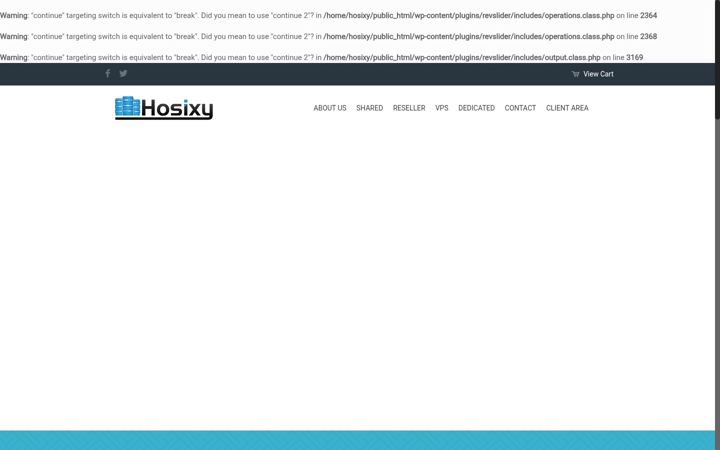
Task: Open the View Cart link
Action: (598, 74)
